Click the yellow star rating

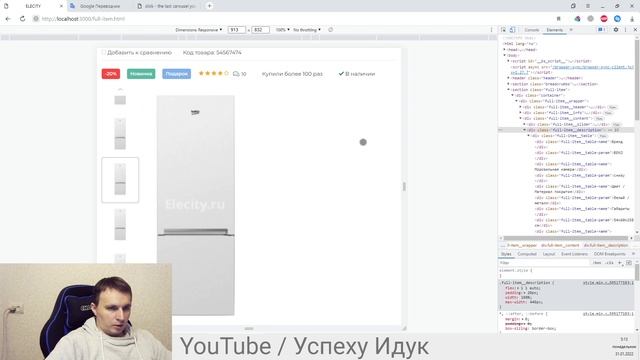213,73
